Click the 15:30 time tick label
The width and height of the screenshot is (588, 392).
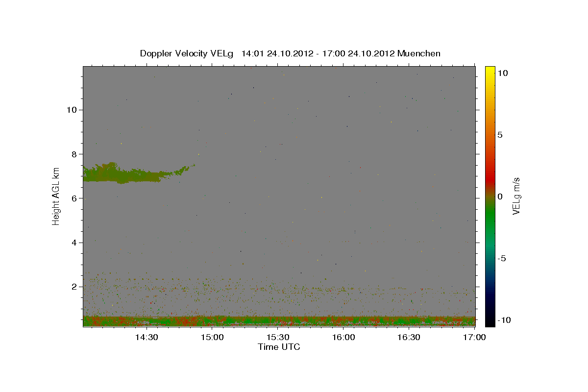tap(278, 337)
